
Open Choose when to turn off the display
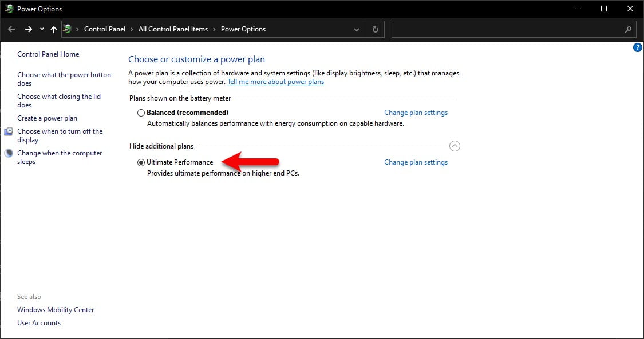click(x=60, y=135)
